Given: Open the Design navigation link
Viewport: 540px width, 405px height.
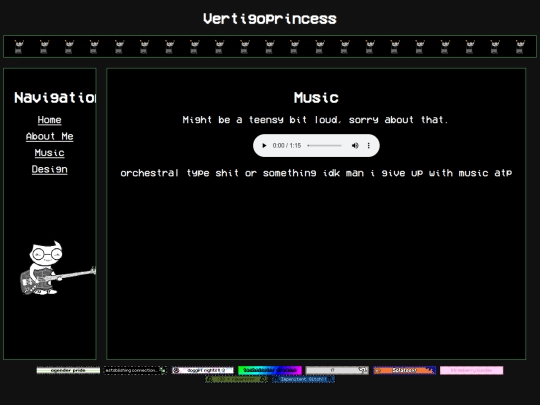Looking at the screenshot, I should [x=49, y=169].
